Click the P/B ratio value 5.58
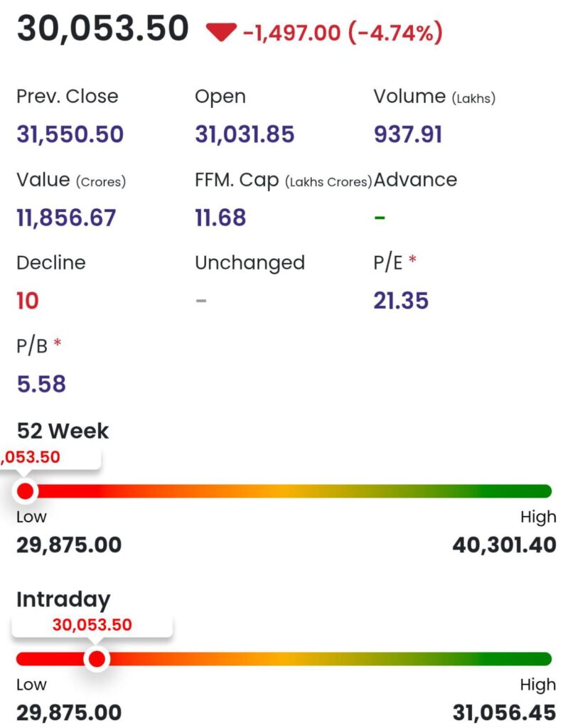The width and height of the screenshot is (568, 728). (x=41, y=384)
